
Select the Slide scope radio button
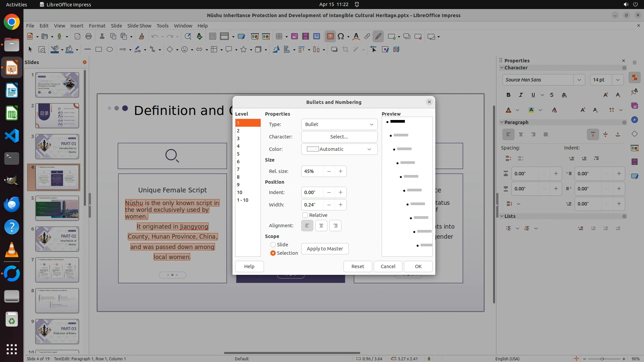pyautogui.click(x=273, y=245)
